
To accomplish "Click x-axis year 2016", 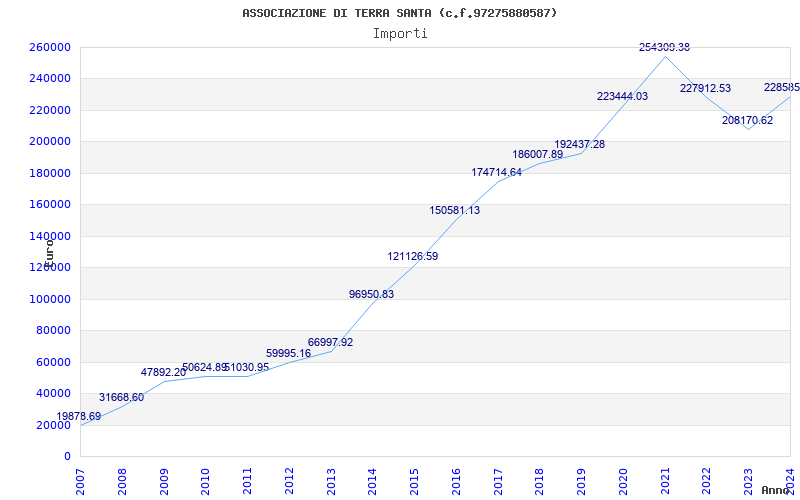I will [456, 482].
